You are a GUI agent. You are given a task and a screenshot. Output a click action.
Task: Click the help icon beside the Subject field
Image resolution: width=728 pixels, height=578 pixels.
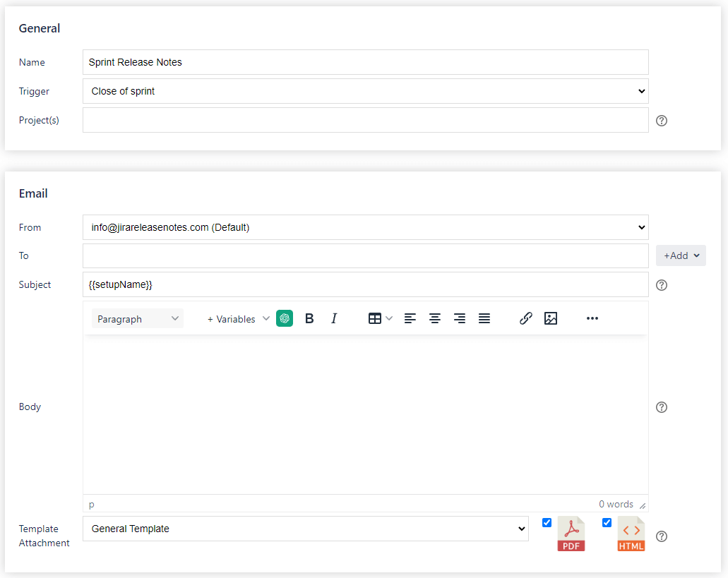point(661,285)
